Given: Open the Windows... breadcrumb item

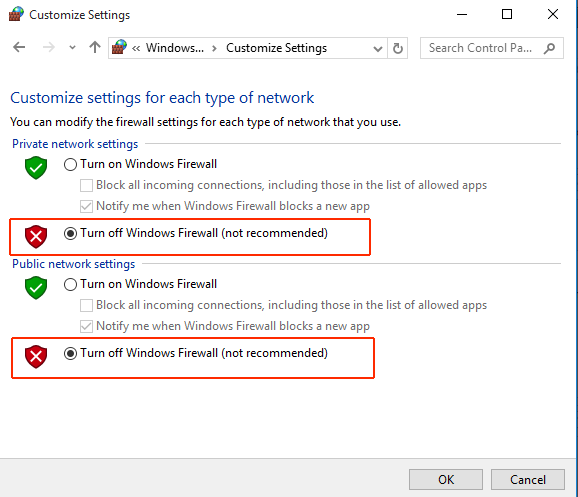Looking at the screenshot, I should click(x=175, y=48).
